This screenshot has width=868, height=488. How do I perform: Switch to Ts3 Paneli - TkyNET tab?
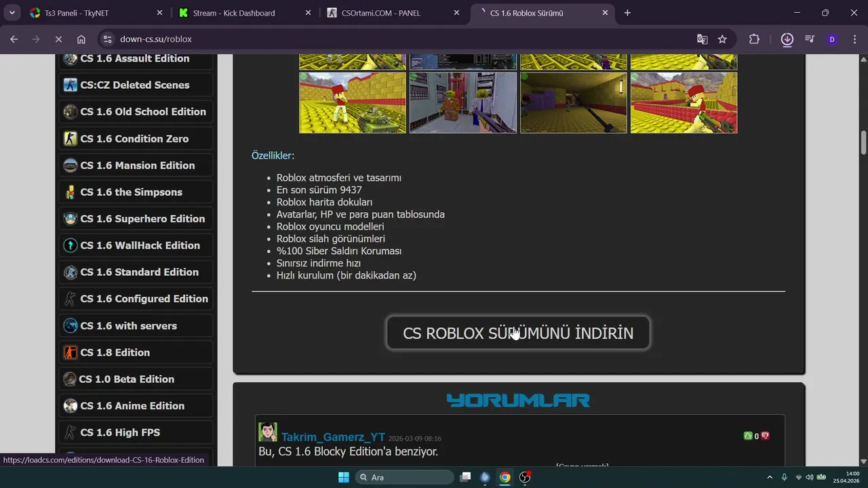[x=96, y=13]
